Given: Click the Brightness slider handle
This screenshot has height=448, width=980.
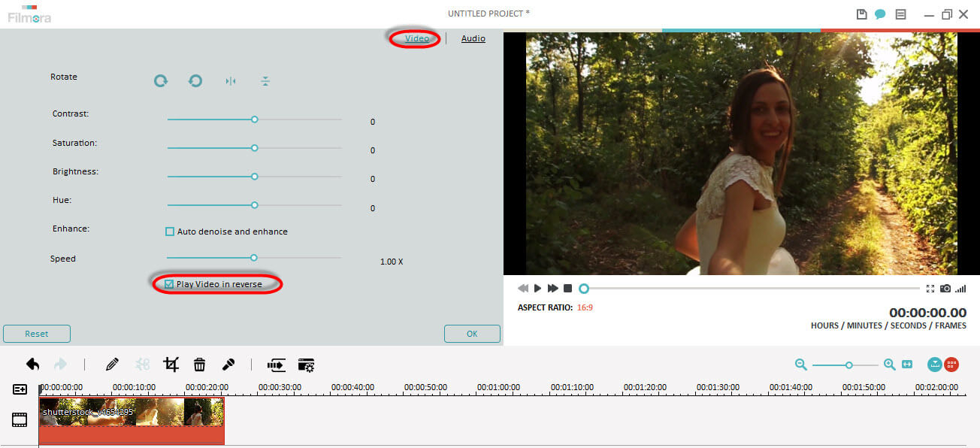Looking at the screenshot, I should click(x=254, y=176).
